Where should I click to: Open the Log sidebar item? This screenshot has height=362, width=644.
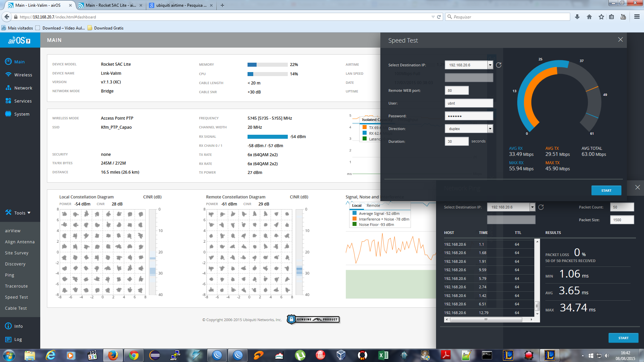click(x=18, y=339)
